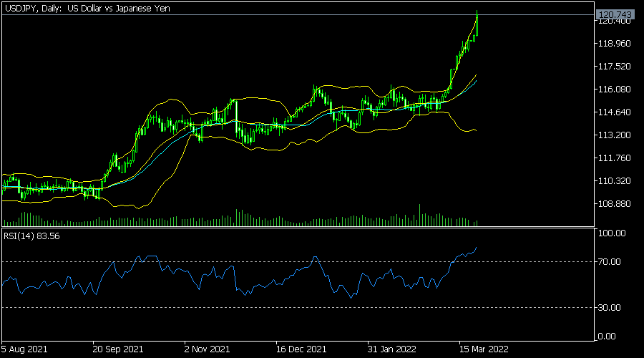Click the 31 Jan 2022 date label
Screen dimensions: 644x358
pos(391,349)
